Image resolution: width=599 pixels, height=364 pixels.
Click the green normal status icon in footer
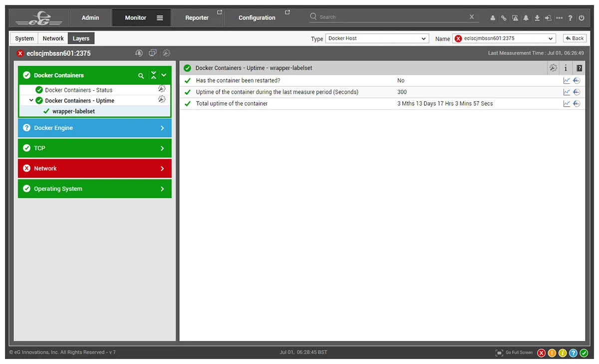584,353
